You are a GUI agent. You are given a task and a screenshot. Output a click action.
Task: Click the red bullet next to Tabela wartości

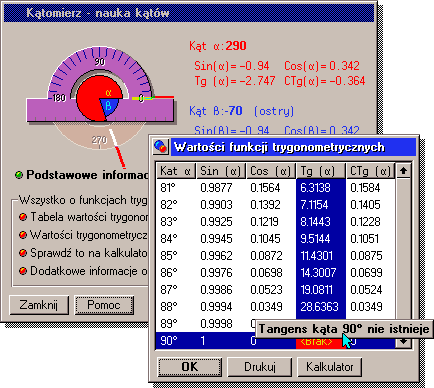coord(23,217)
